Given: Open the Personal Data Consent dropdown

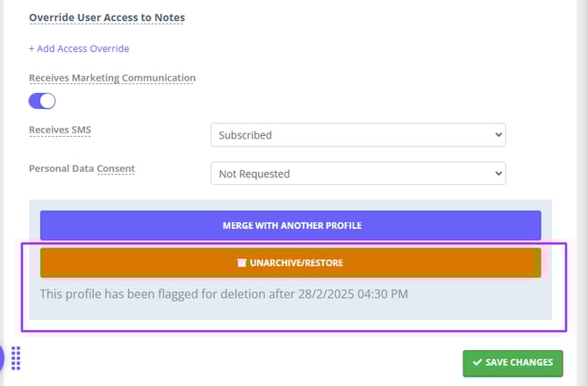Looking at the screenshot, I should (358, 174).
